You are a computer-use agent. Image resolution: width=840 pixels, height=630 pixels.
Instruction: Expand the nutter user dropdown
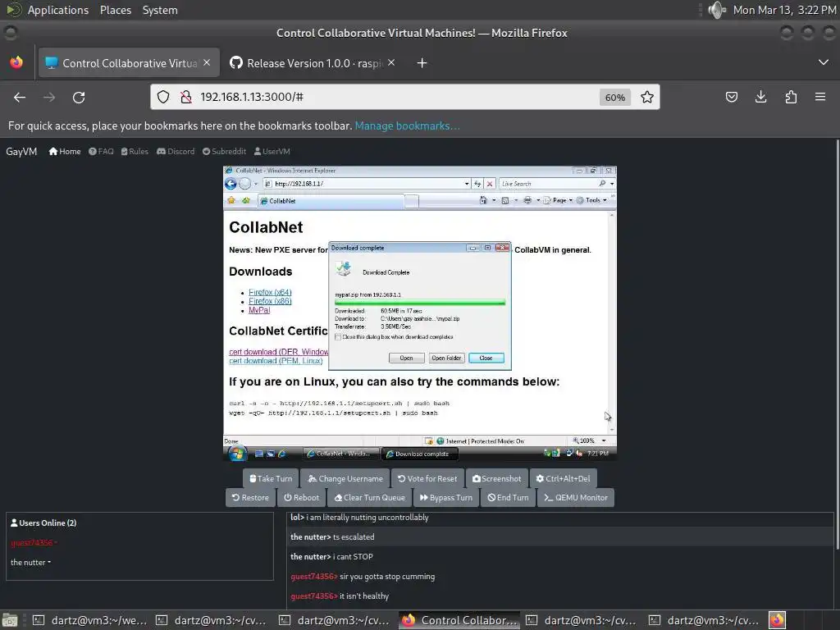[30, 563]
